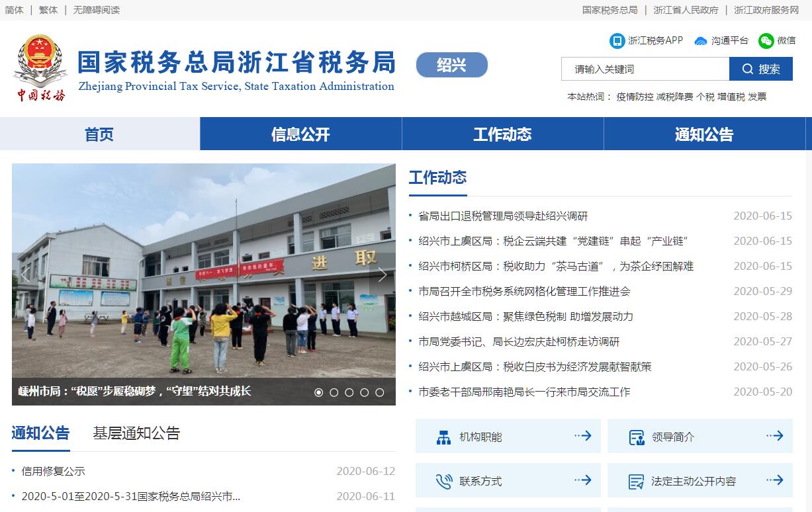Go to the 信息公开 navigation tab
The width and height of the screenshot is (812, 512).
300,134
